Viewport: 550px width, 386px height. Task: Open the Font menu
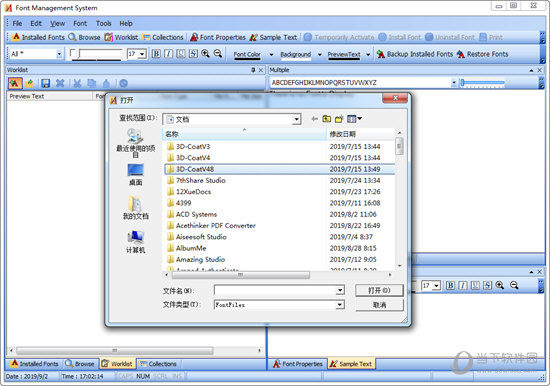tap(80, 24)
